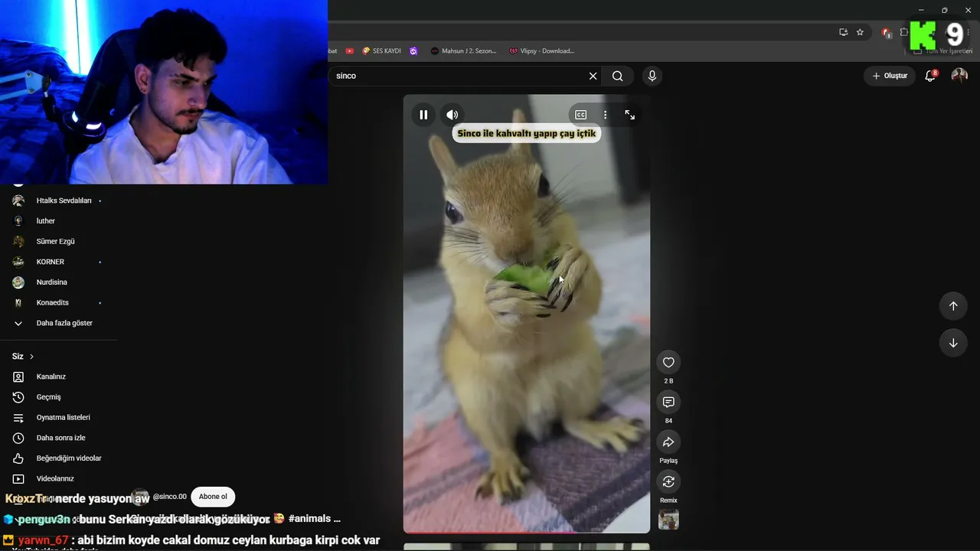Open the Short's sound thumbnail

click(668, 520)
